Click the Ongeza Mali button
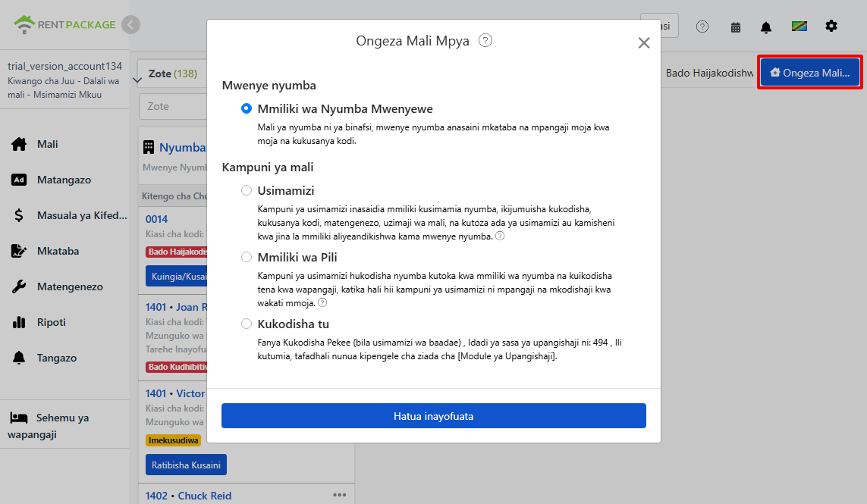Screen dimensions: 867x504 click(x=810, y=73)
